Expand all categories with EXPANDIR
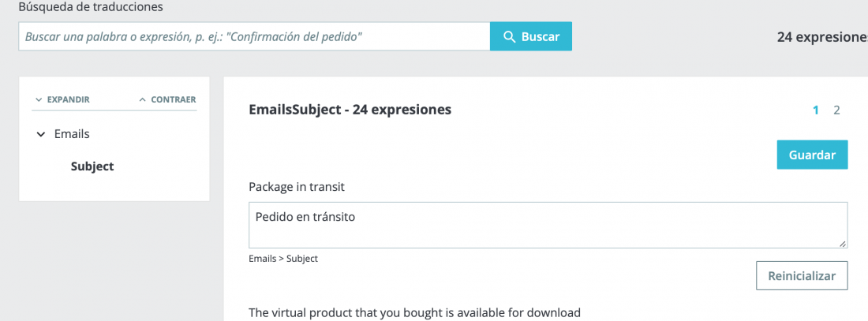The image size is (868, 321). click(x=62, y=100)
